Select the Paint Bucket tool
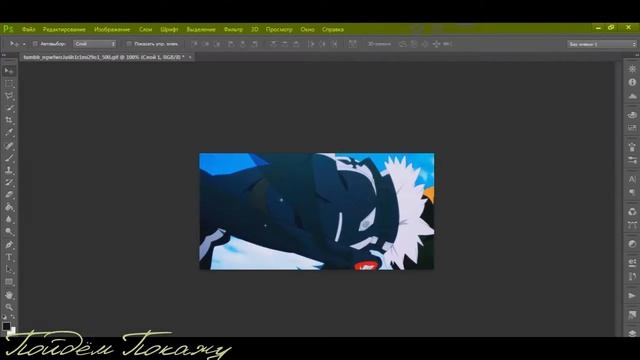 9,207
